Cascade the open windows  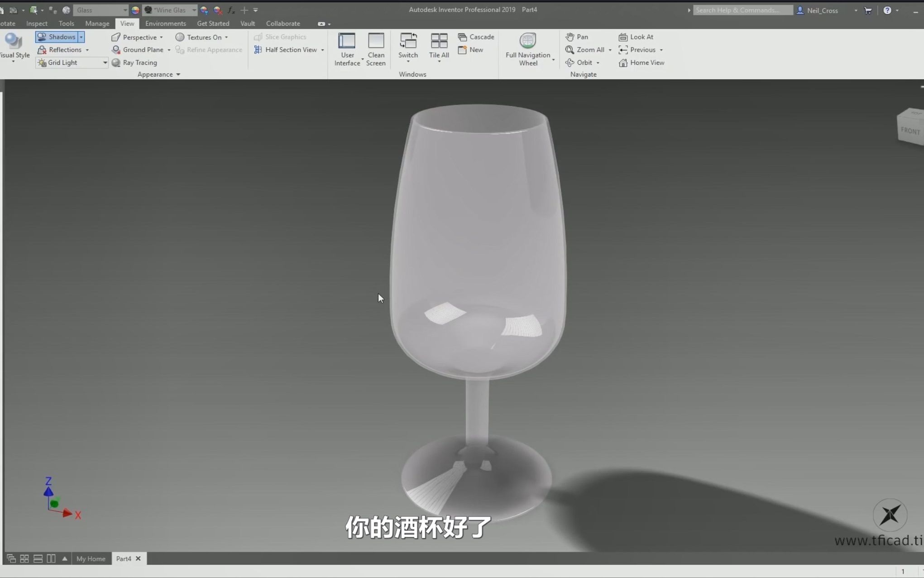tap(476, 37)
